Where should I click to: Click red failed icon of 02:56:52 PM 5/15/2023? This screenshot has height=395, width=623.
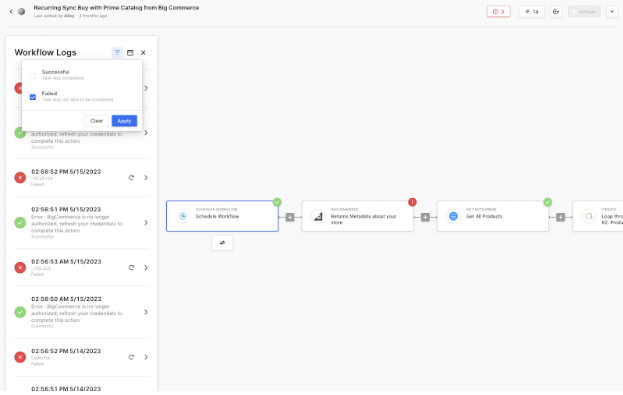click(20, 178)
